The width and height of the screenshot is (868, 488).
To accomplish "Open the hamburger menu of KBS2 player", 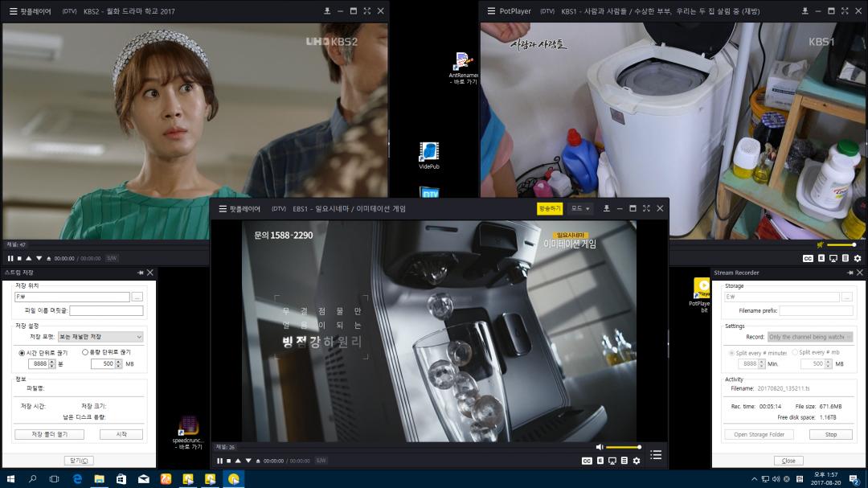I will pyautogui.click(x=10, y=11).
